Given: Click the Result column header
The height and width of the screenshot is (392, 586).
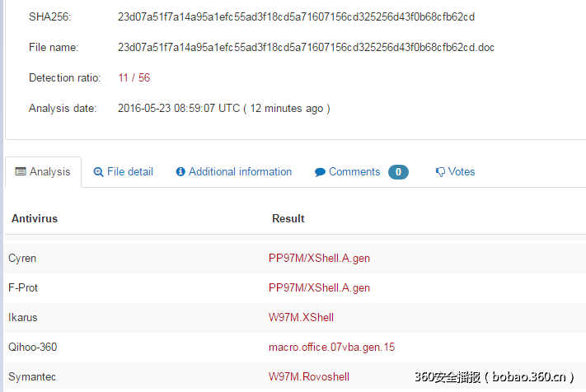Looking at the screenshot, I should point(288,219).
